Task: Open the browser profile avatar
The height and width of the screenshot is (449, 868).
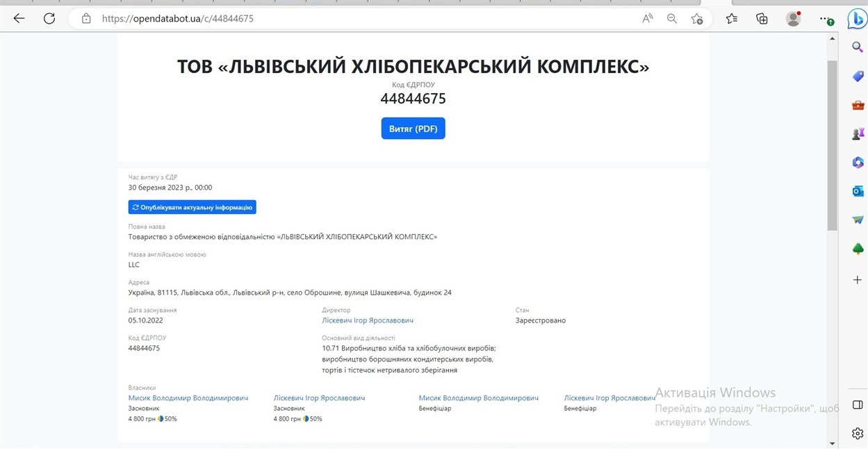Action: point(794,19)
